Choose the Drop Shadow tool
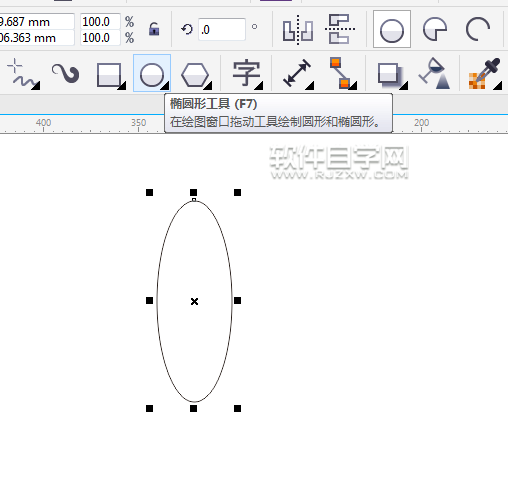 tap(391, 75)
